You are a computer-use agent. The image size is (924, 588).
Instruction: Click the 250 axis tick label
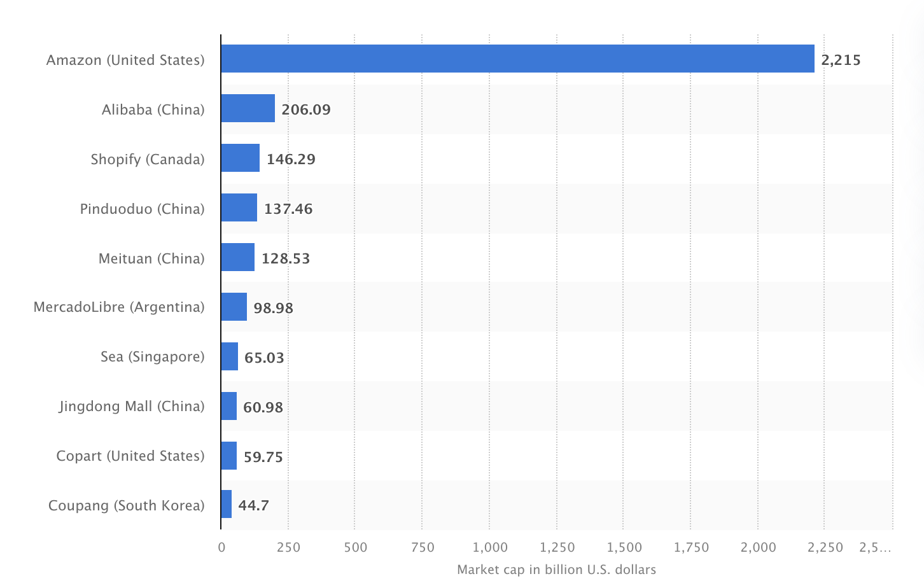pyautogui.click(x=288, y=547)
